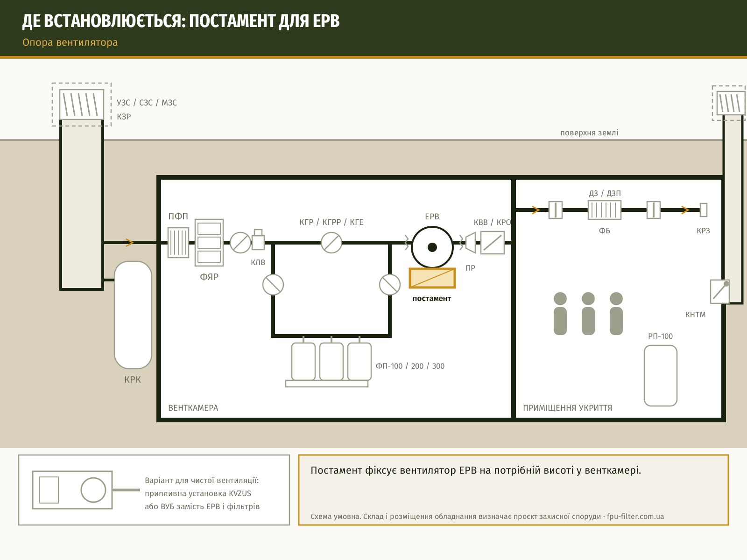Screen dimensions: 747x560
Task: Select the ФЯР three-cell filter symbol
Action: [209, 243]
